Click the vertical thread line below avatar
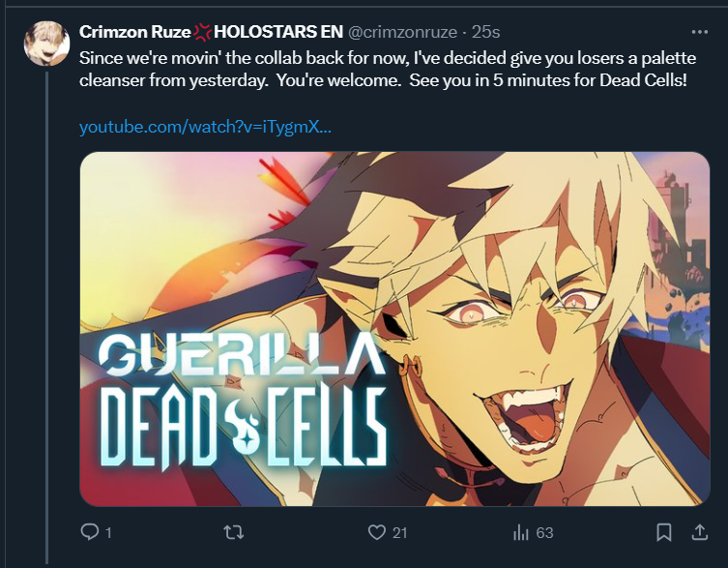Screen dimensions: 728x568 tap(47, 318)
